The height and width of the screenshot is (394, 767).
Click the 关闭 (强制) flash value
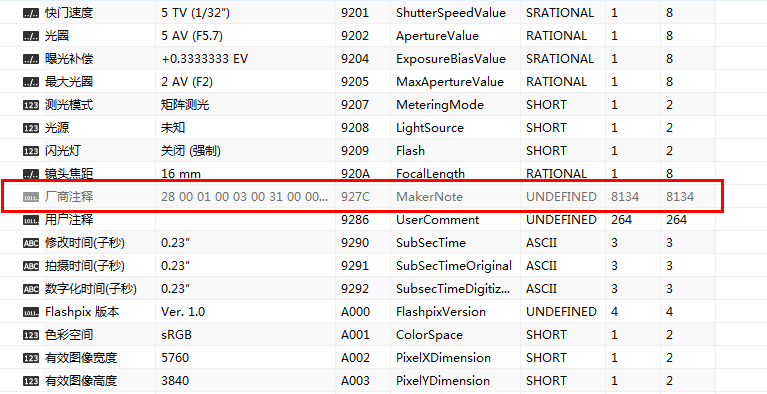[x=191, y=151]
